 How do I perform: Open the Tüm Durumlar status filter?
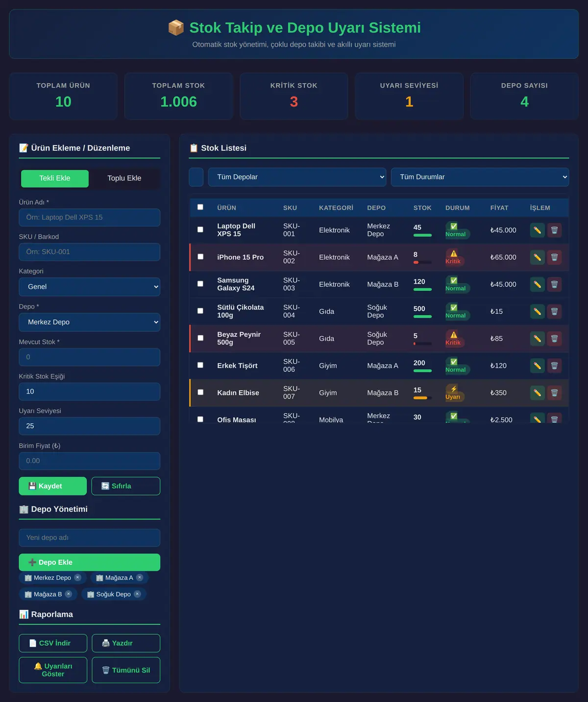point(480,177)
